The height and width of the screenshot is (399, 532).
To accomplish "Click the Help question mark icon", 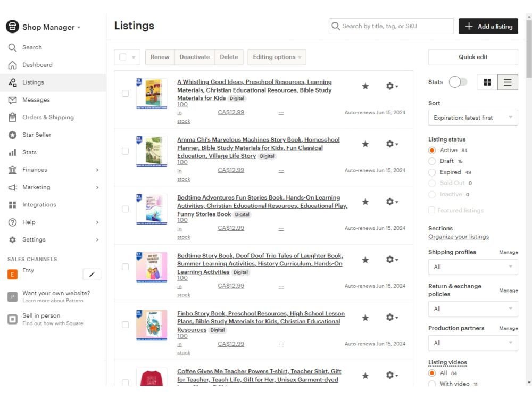I will [x=12, y=222].
